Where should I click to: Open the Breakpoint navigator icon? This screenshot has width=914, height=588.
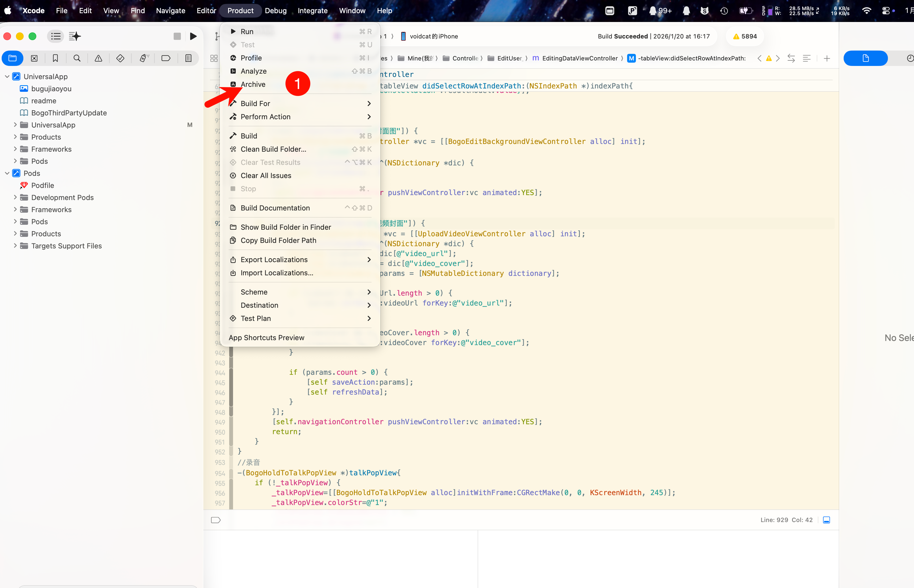[166, 58]
